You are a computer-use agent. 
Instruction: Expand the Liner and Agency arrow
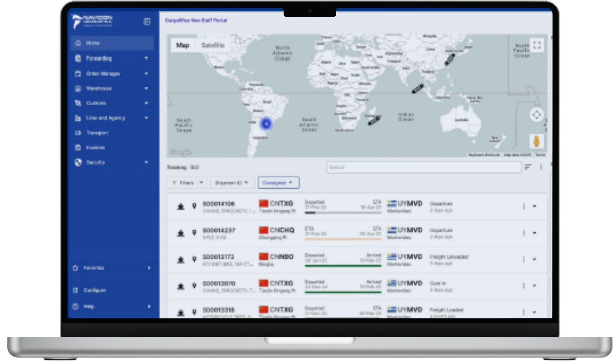click(x=146, y=118)
